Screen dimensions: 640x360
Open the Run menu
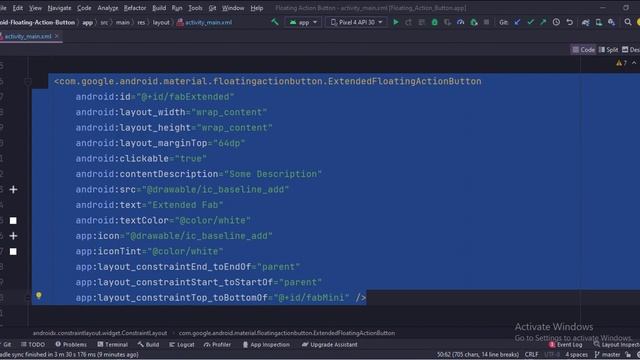[177, 8]
